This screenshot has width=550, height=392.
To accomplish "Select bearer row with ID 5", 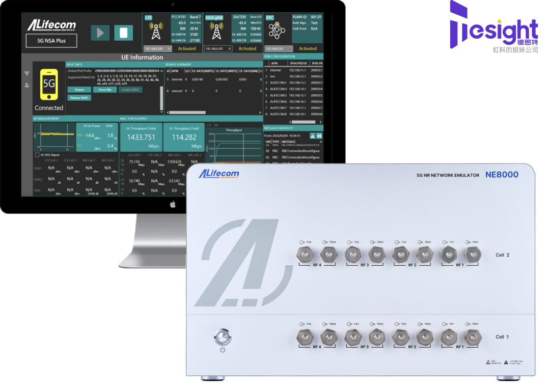I will [214, 79].
